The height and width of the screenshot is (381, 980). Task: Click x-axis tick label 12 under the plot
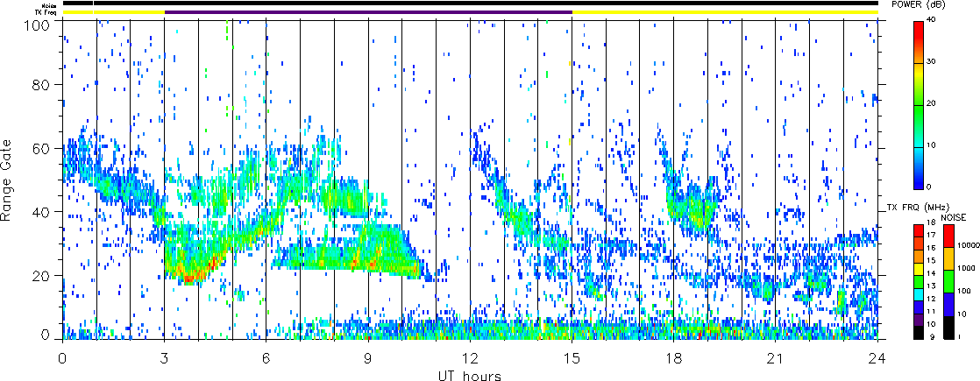click(471, 358)
